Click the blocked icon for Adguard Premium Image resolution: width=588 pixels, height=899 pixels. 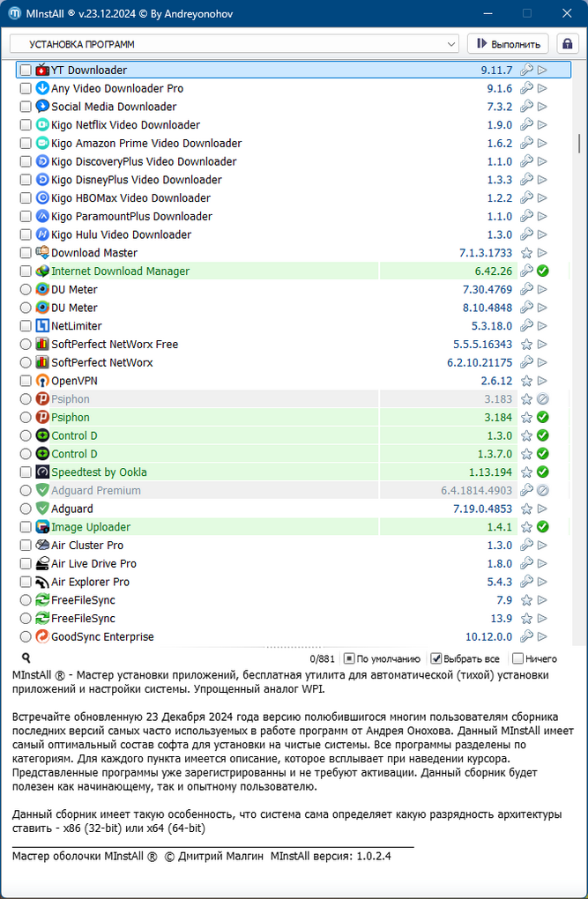(x=543, y=490)
